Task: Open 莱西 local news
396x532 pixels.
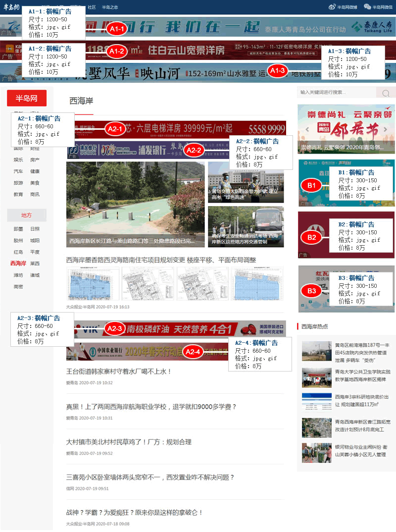Action: click(35, 264)
